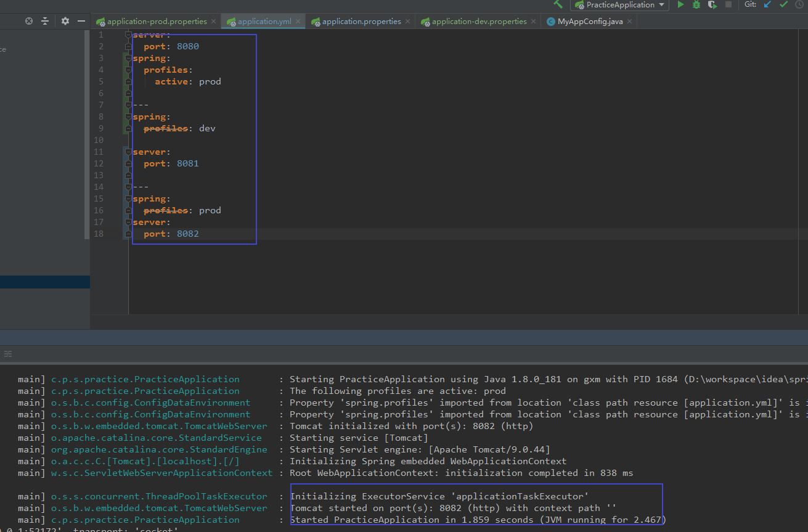Open org.apache.catalina.core.StandardEngine logger link

[159, 449]
